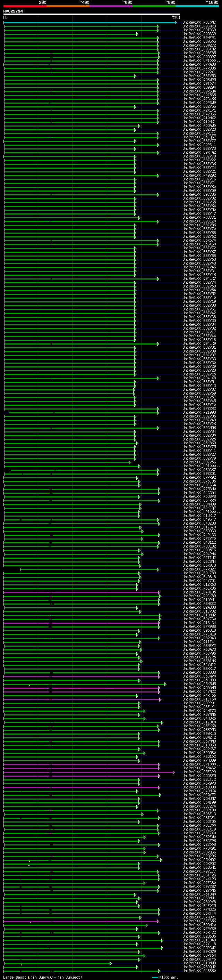Select the UniRef100_Q5KQS7 label

pyautogui.click(x=199, y=137)
